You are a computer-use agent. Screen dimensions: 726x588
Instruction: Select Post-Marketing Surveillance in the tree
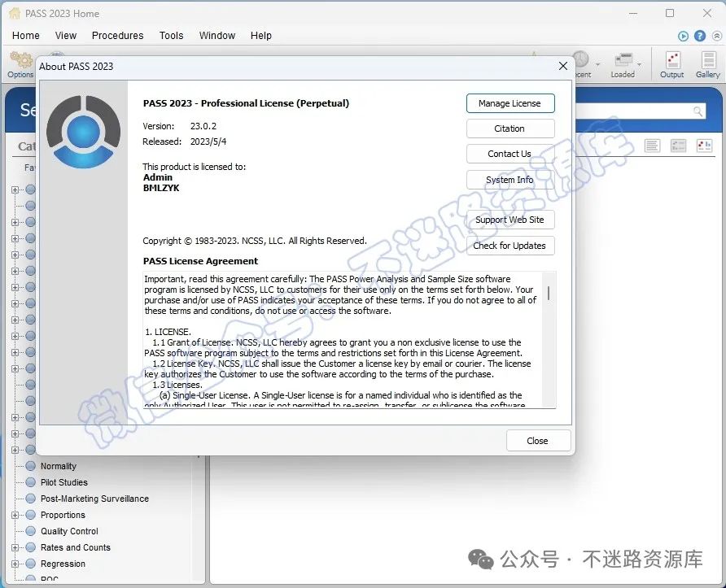(94, 499)
